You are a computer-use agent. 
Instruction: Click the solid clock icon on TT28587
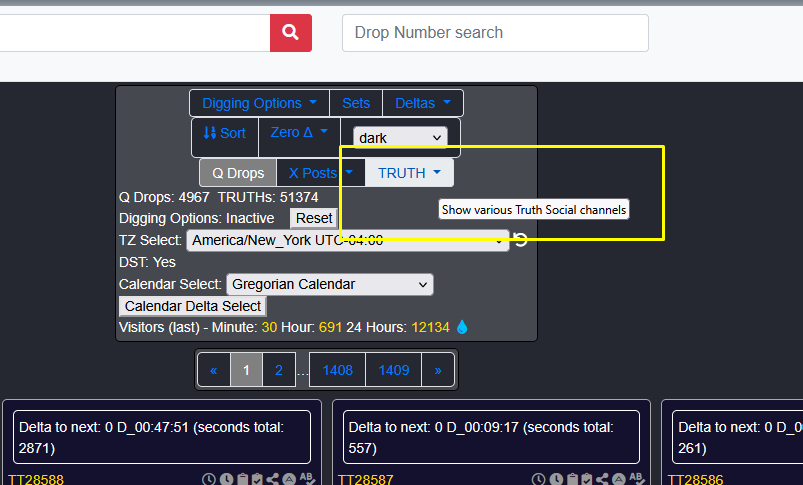pyautogui.click(x=556, y=479)
